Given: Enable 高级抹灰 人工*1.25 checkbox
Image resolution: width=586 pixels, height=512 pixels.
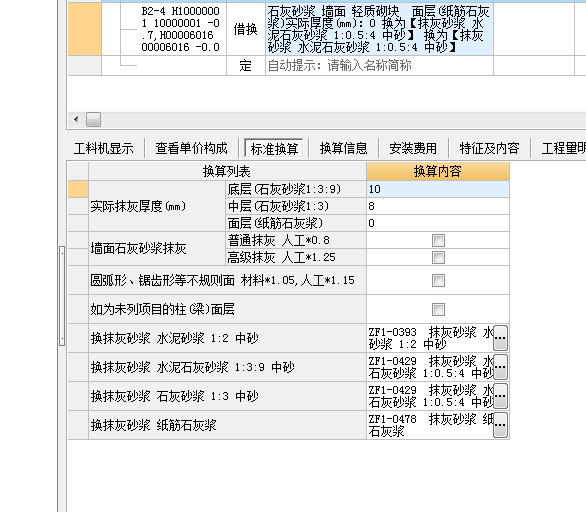Looking at the screenshot, I should coord(438,257).
